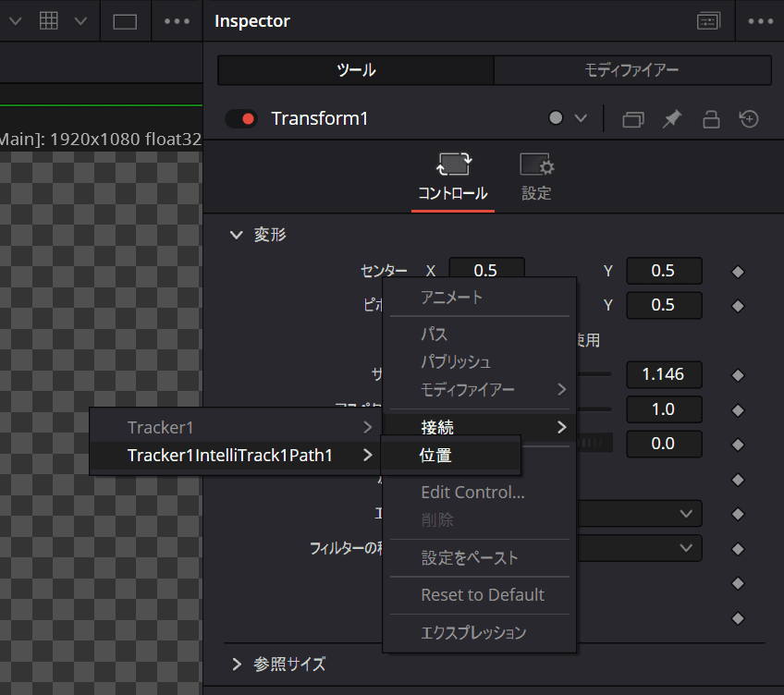
Task: Open the Inspector three-dots options menu
Action: 761,21
